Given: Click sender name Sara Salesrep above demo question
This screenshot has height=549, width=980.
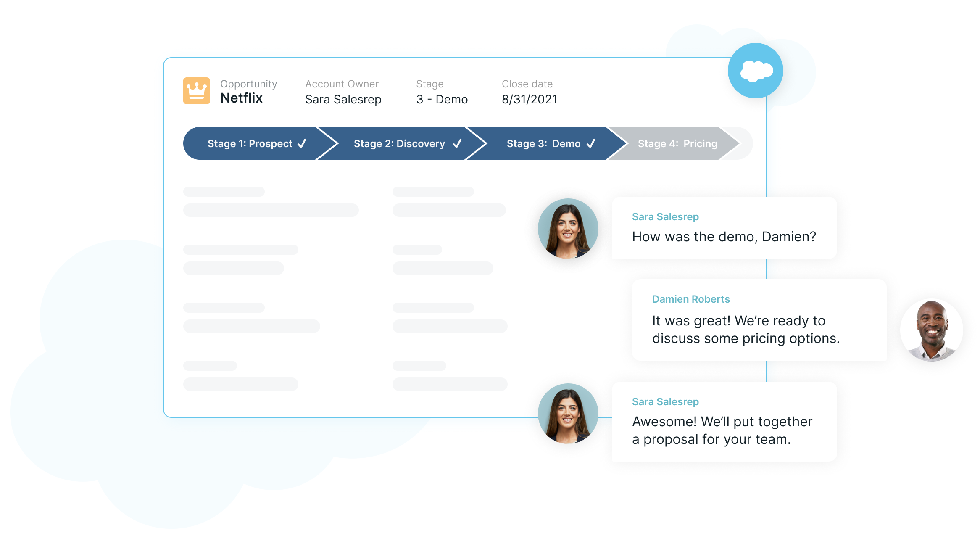Looking at the screenshot, I should (x=665, y=217).
